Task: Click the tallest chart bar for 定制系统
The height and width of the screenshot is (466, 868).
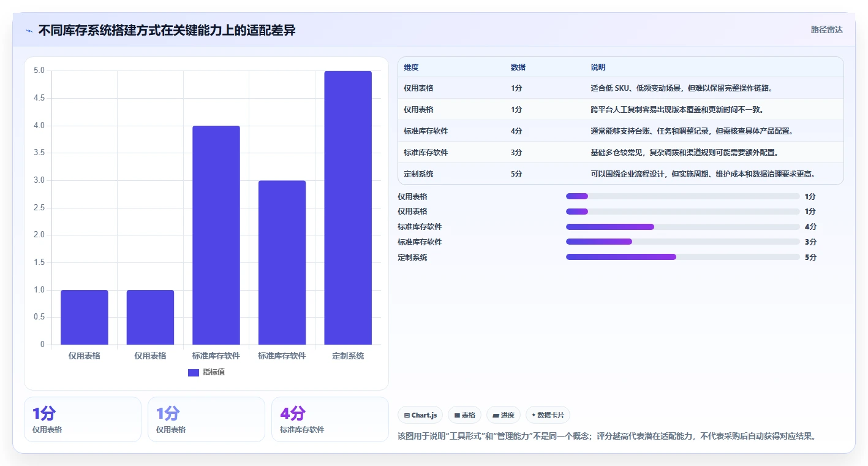Action: tap(348, 208)
